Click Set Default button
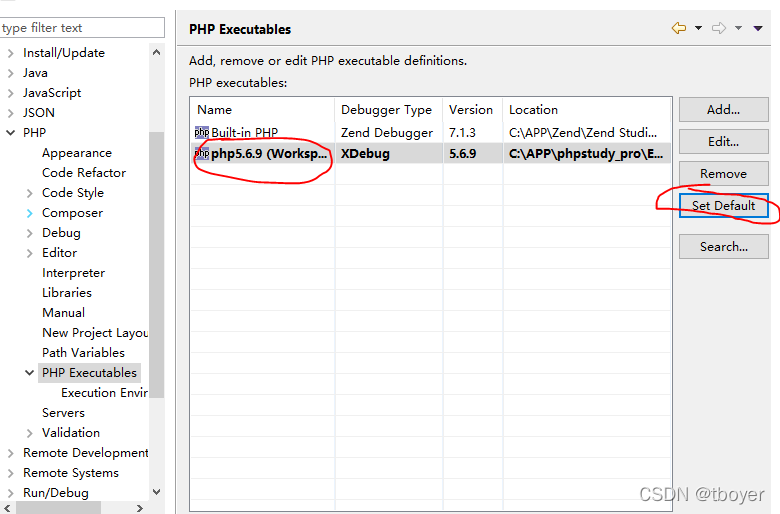The height and width of the screenshot is (514, 780). click(x=724, y=206)
